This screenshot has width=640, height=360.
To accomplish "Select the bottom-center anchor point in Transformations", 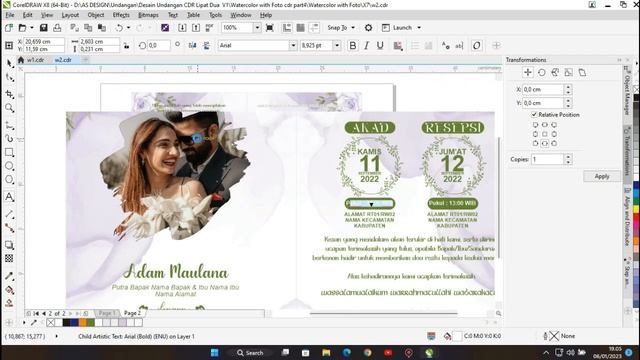I will [x=544, y=143].
